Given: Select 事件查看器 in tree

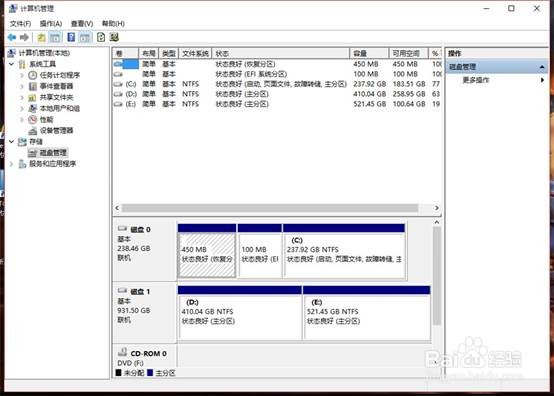Looking at the screenshot, I should click(56, 86).
